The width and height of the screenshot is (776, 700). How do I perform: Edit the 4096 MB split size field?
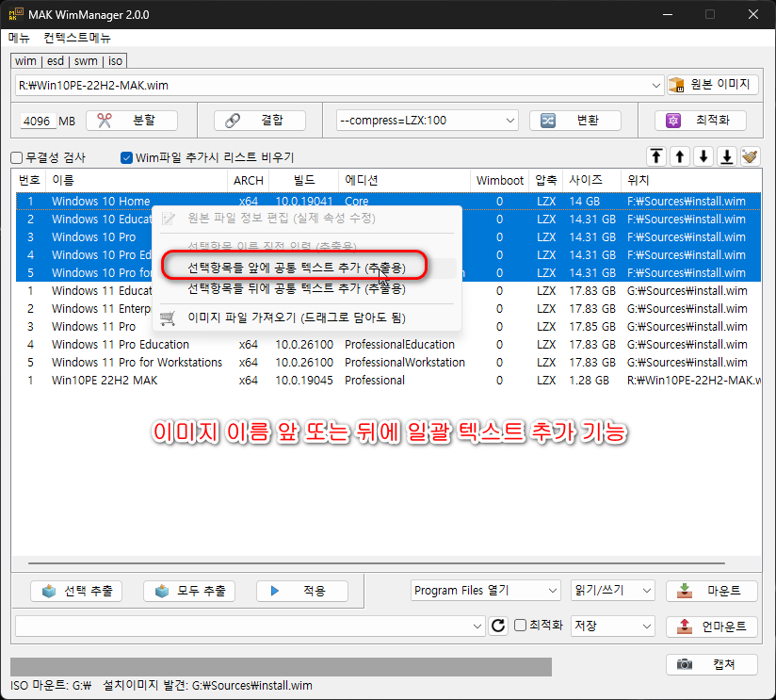(38, 121)
